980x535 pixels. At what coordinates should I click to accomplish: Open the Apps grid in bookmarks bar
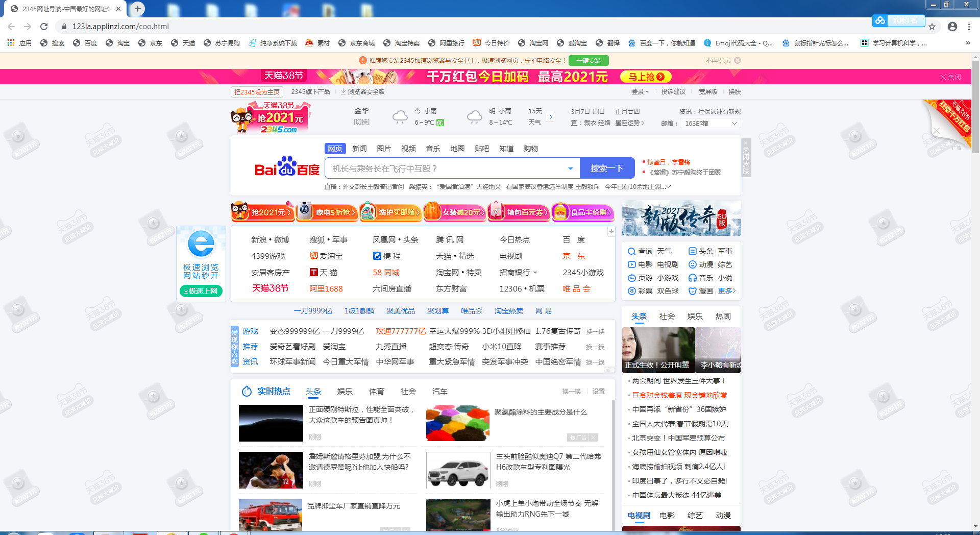coord(11,43)
